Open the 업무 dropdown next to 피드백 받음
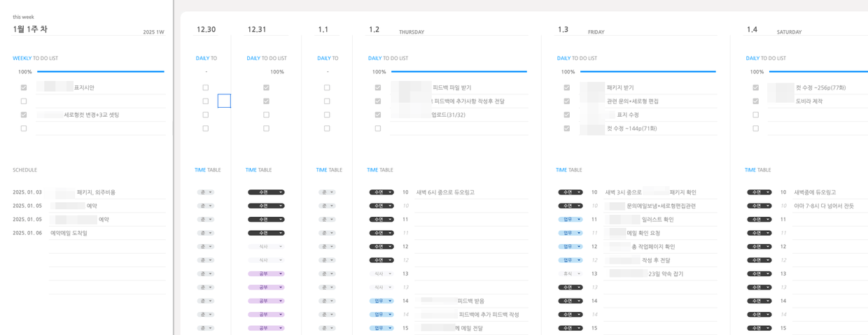The width and height of the screenshot is (868, 335). pyautogui.click(x=381, y=301)
